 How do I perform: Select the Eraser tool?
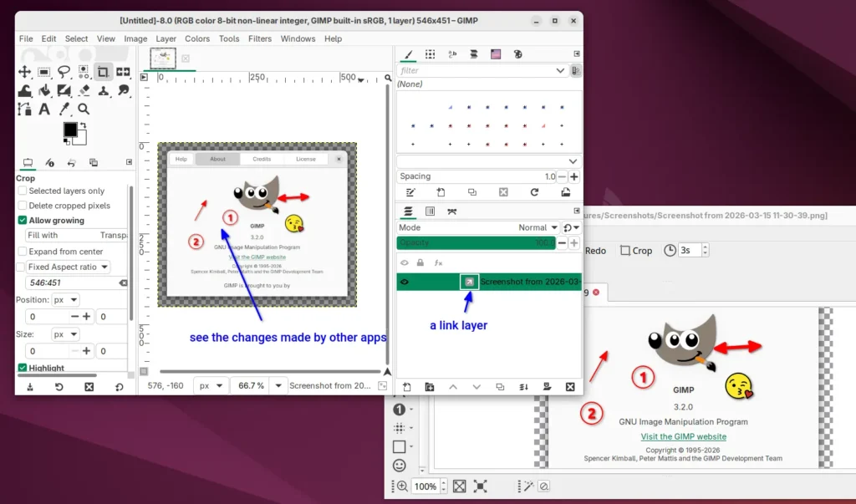[84, 90]
